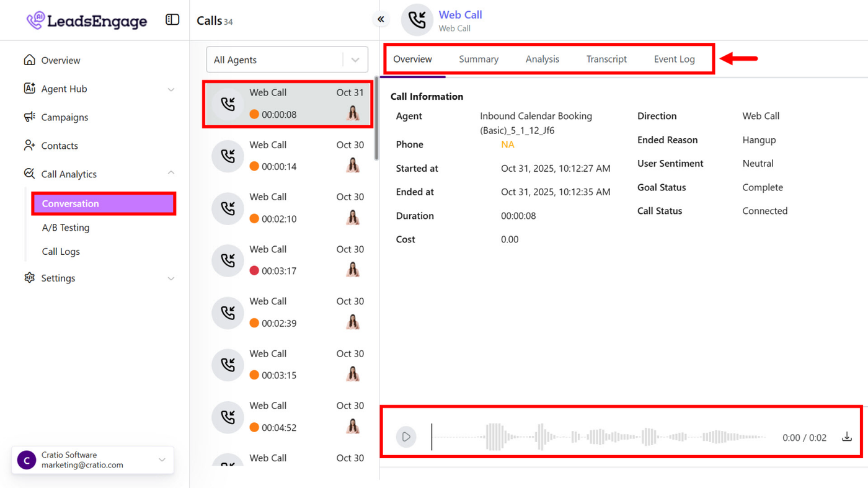Click the Agent Hub AI icon
The image size is (868, 488).
pyautogui.click(x=29, y=89)
